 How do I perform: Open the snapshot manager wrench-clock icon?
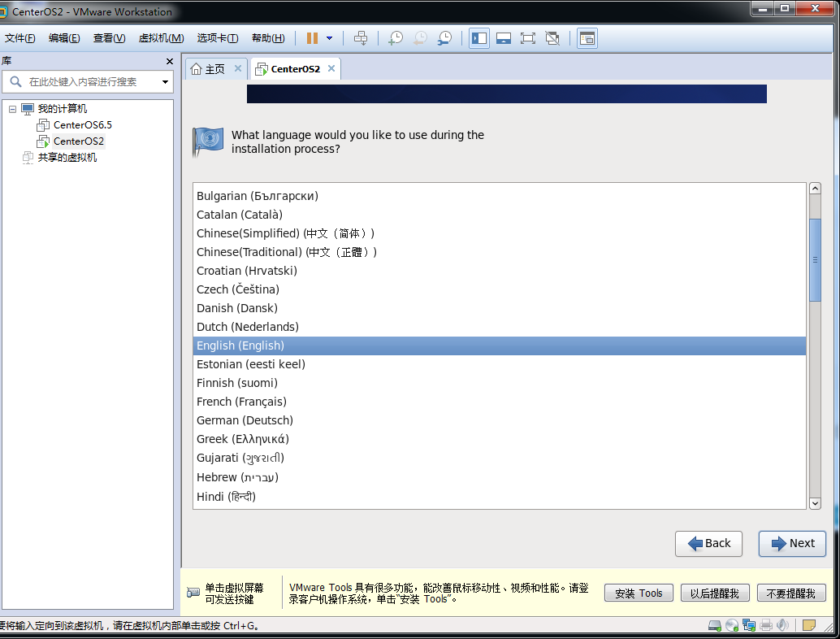coord(444,38)
